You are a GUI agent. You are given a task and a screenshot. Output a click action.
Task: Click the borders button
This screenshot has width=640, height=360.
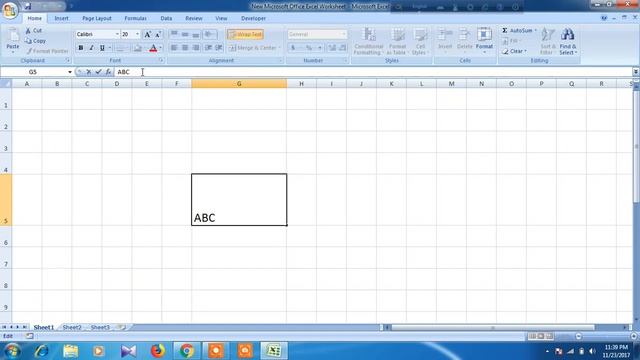[120, 48]
